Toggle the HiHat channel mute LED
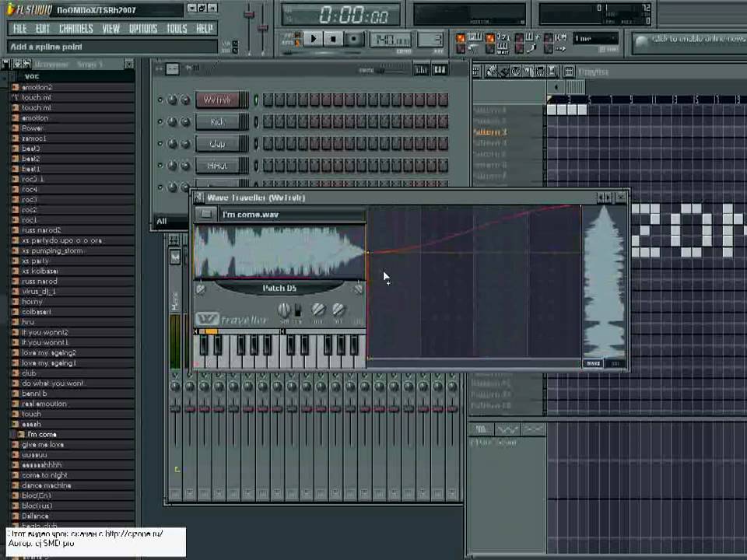Viewport: 747px width, 560px height. click(x=160, y=166)
